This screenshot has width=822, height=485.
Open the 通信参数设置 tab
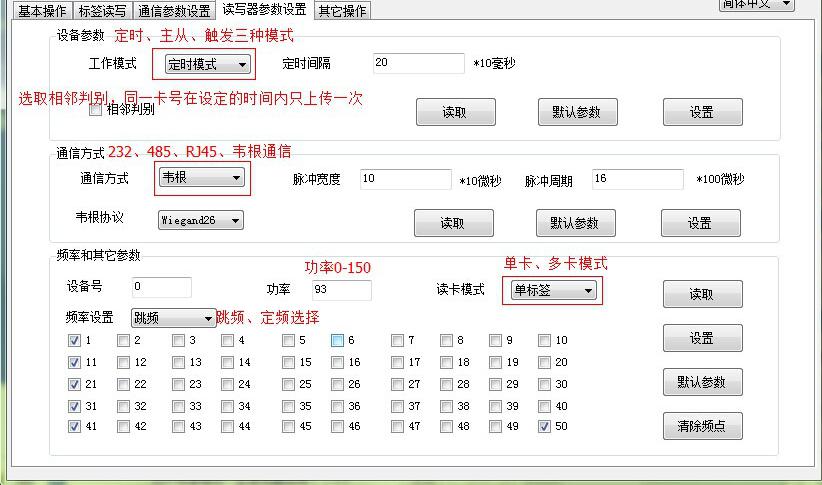pos(174,11)
